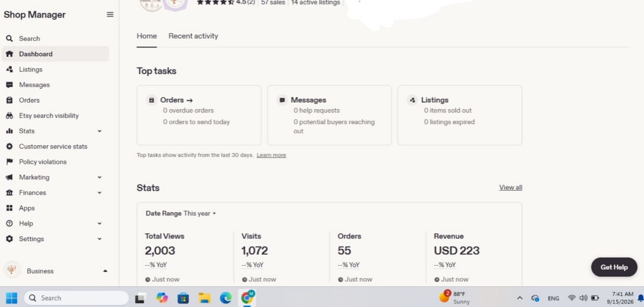Open the 88°F Sunny weather widget
644x307 pixels.
click(x=455, y=297)
